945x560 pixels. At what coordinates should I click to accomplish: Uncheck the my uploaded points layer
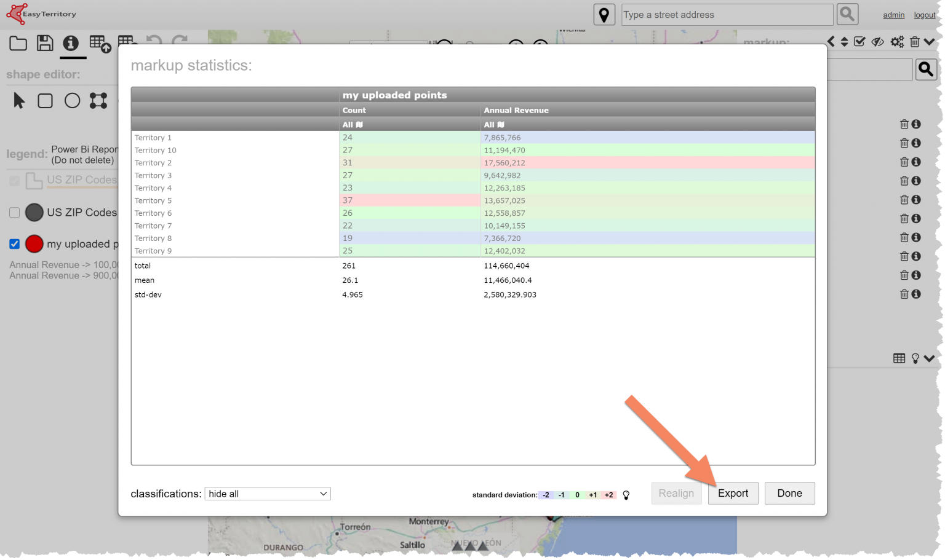(x=14, y=244)
